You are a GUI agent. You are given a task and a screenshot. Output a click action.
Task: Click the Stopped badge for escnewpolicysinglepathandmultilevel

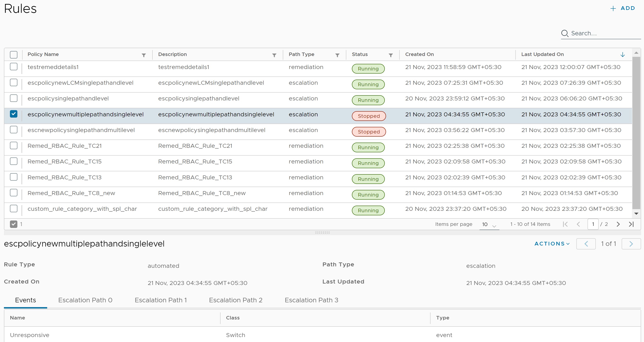pyautogui.click(x=369, y=132)
